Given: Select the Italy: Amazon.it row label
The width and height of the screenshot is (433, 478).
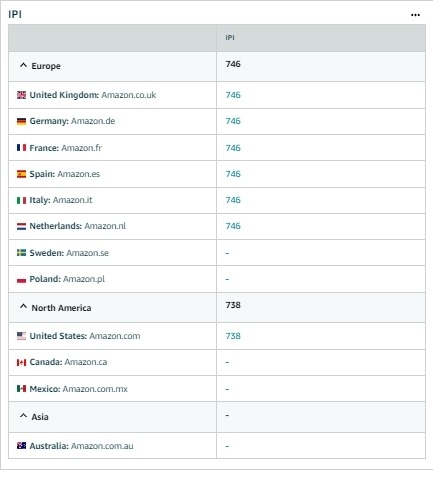Looking at the screenshot, I should (x=61, y=200).
